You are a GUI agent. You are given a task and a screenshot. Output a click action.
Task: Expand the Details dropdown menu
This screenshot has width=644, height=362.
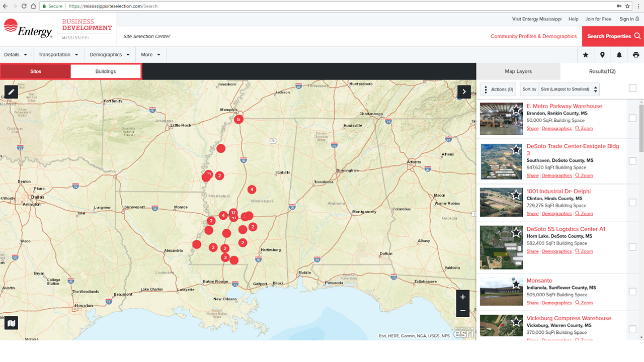point(16,55)
